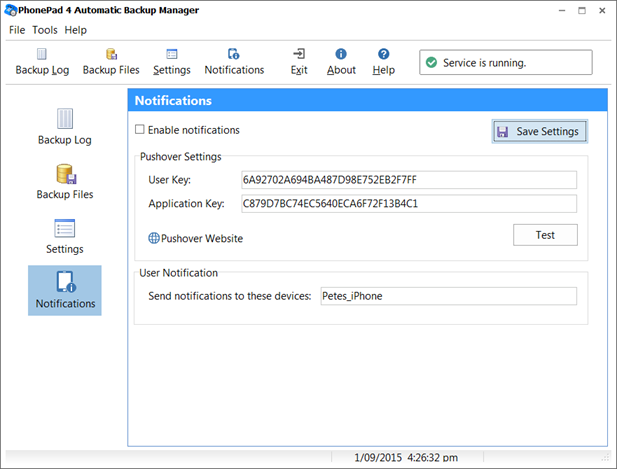Minimize the PhonePad window

coord(562,11)
